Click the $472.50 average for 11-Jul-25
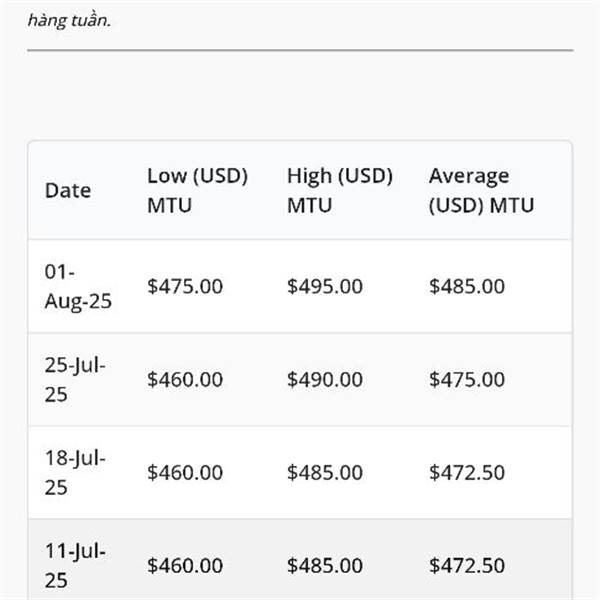 click(x=467, y=566)
